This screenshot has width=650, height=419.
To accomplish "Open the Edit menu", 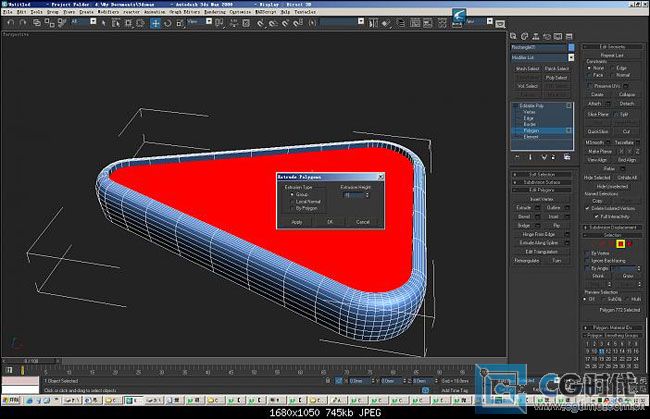I will (21, 12).
